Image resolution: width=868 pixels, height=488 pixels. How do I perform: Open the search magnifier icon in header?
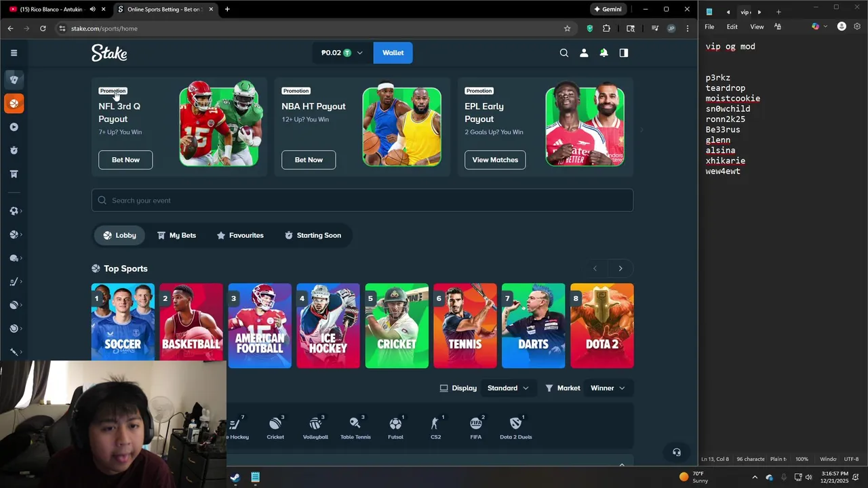(x=564, y=53)
